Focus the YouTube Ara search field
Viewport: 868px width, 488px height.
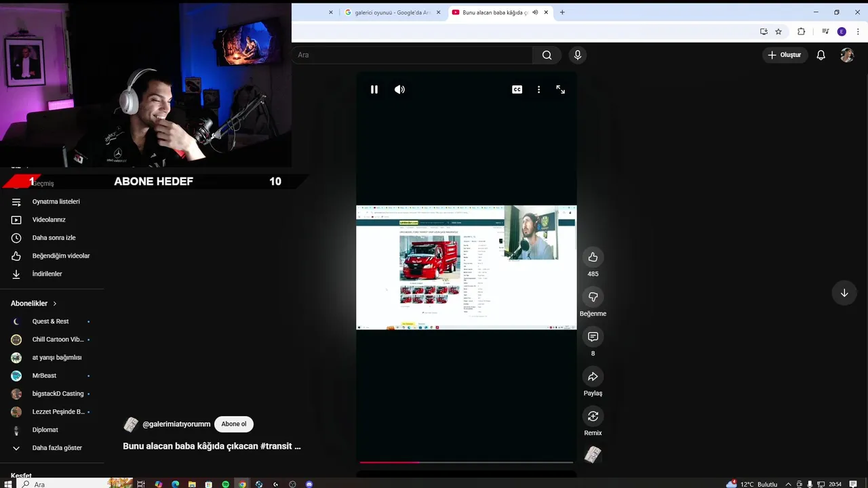(414, 55)
